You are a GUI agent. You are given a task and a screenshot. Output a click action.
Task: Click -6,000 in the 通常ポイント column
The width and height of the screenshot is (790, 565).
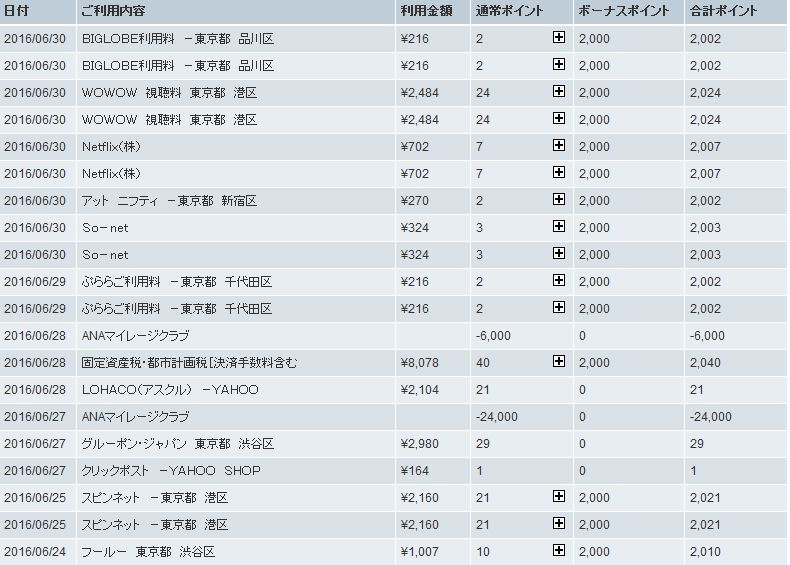pyautogui.click(x=493, y=336)
